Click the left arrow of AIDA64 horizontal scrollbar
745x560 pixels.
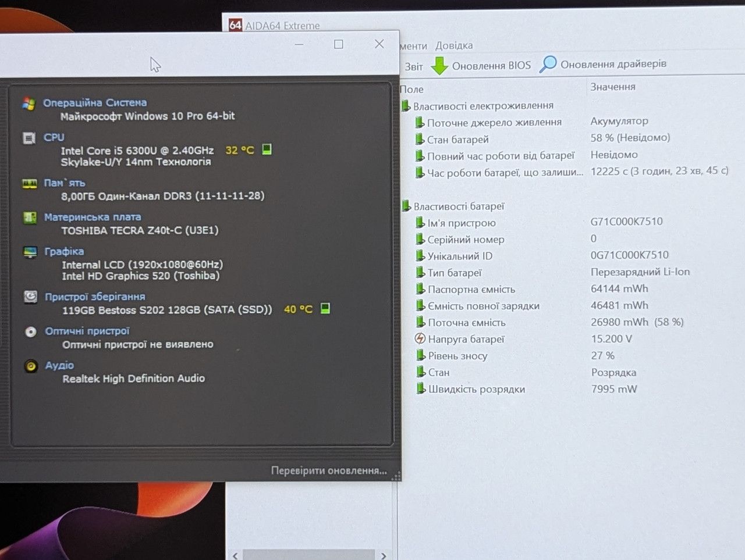[x=235, y=555]
